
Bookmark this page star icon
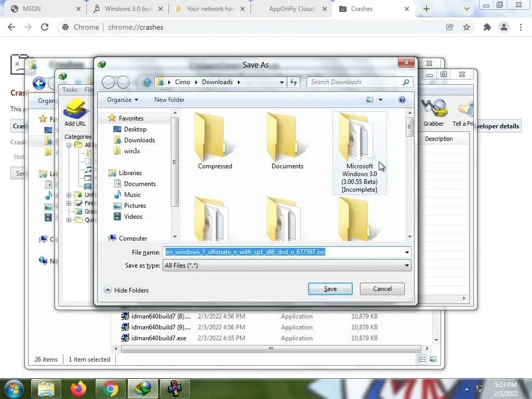[x=467, y=27]
